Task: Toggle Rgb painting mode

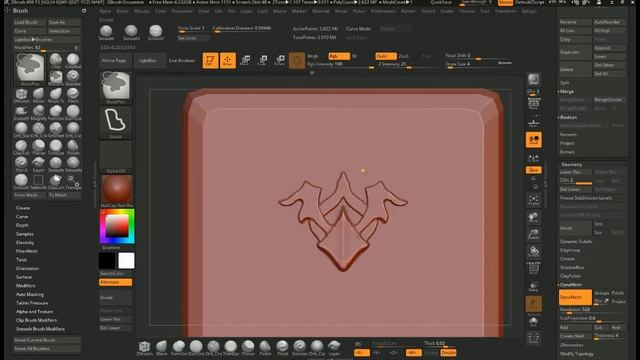Action: (x=339, y=56)
